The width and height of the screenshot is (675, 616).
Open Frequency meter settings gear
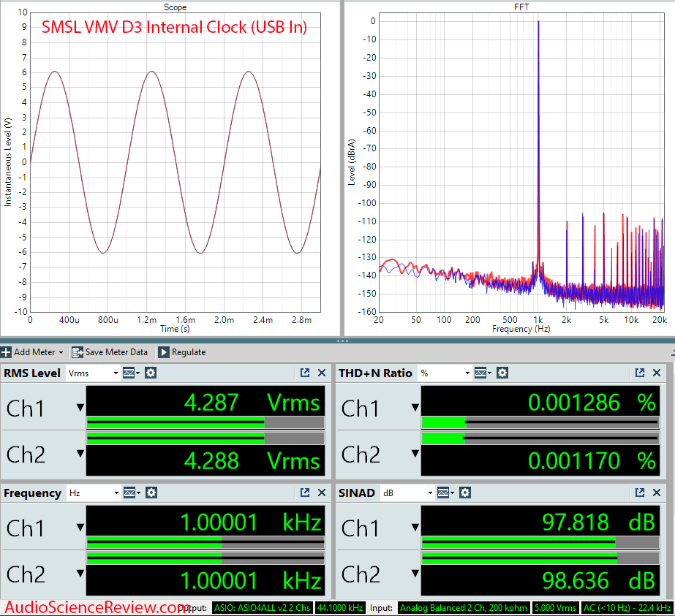point(151,493)
